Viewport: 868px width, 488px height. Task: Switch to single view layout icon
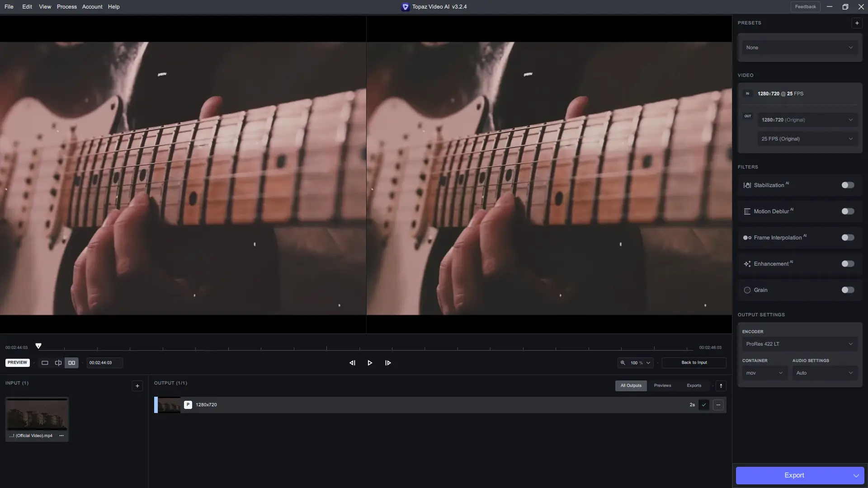[x=45, y=363]
